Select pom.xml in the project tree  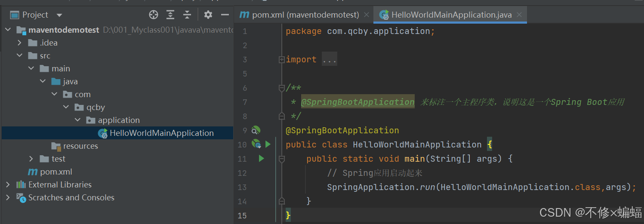(56, 172)
